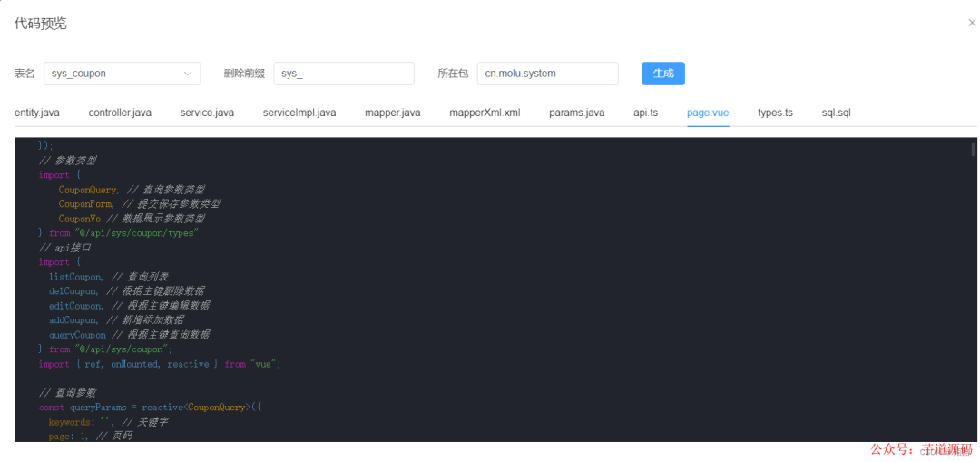Click the } from "@/api/sys/coupon"; line
The height and width of the screenshot is (462, 980).
105,349
